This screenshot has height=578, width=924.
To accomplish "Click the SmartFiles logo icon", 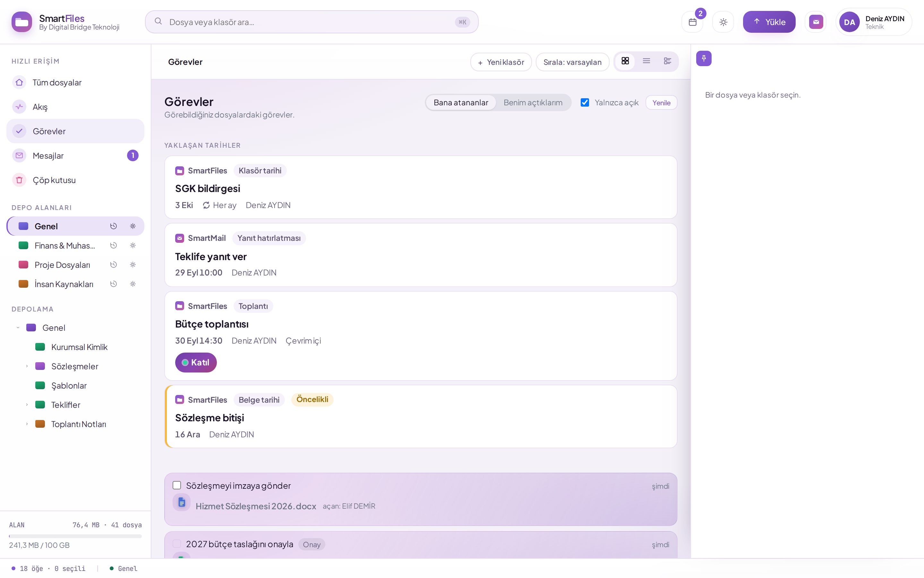I will point(22,22).
